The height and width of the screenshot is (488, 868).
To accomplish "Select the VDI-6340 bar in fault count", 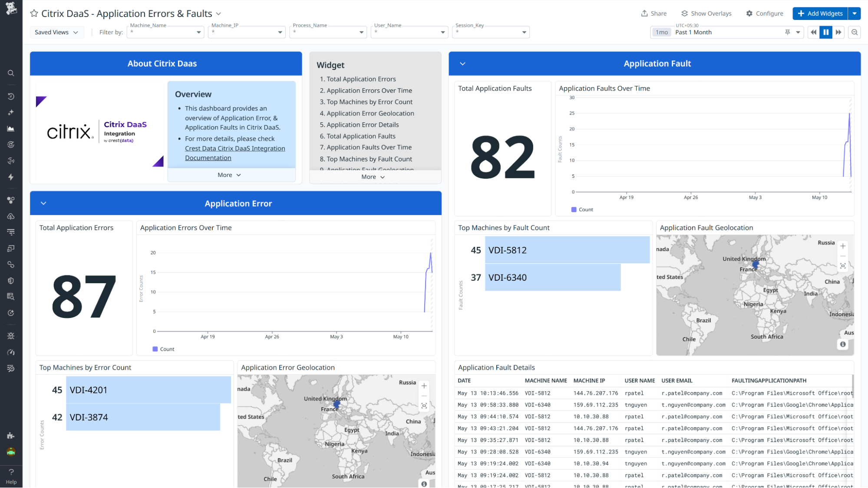I will point(553,278).
